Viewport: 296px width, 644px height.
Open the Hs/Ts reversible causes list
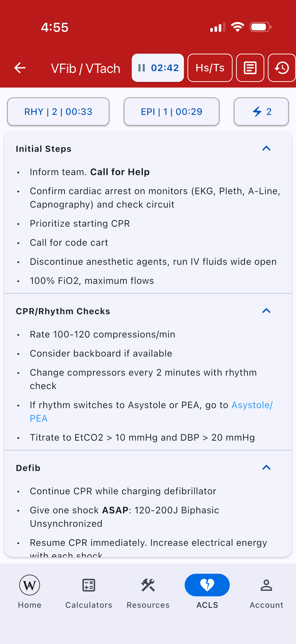[210, 68]
